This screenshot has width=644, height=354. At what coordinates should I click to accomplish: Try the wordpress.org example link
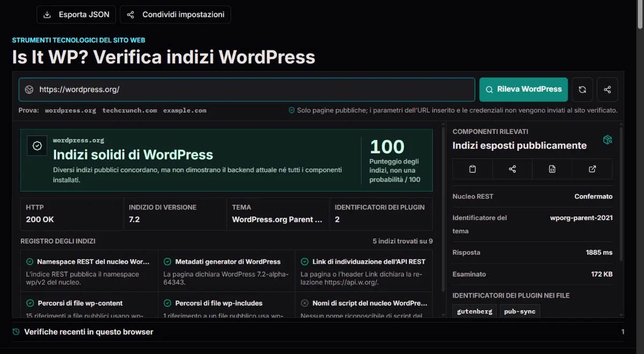(x=70, y=110)
